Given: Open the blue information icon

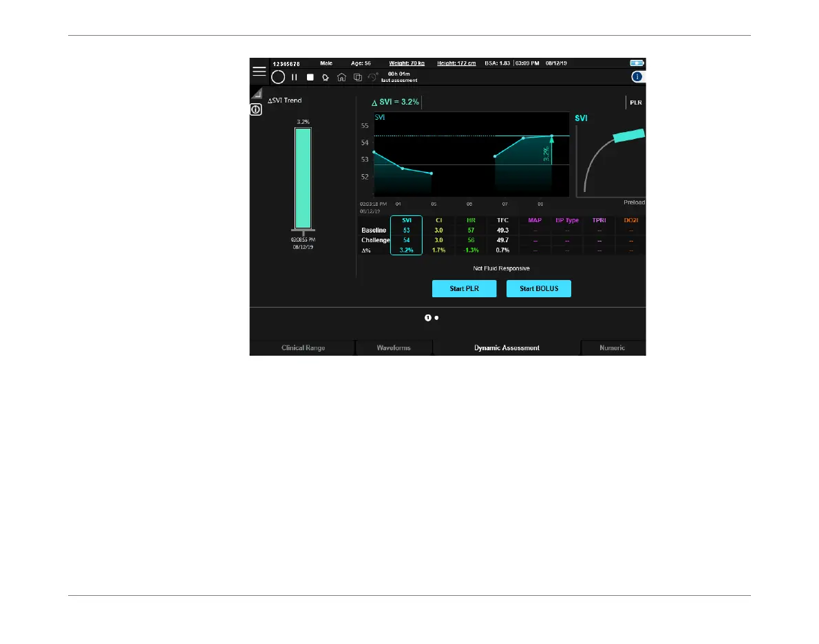Looking at the screenshot, I should pos(637,77).
